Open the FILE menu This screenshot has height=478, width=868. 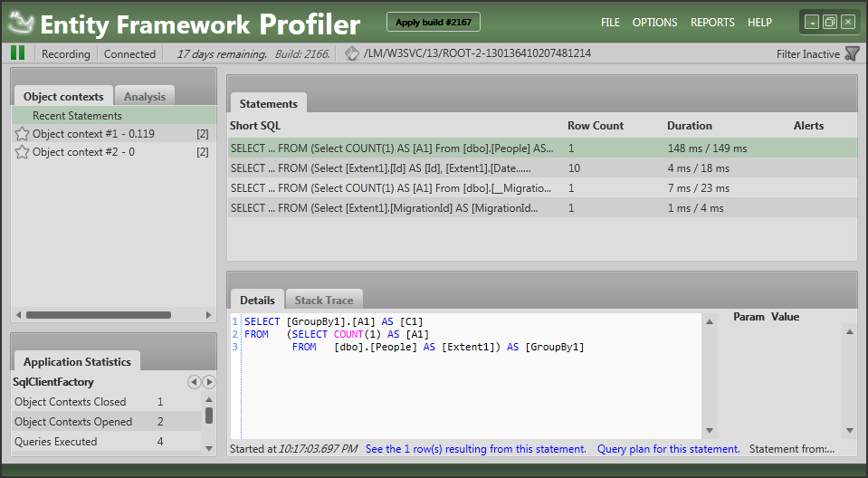point(610,23)
